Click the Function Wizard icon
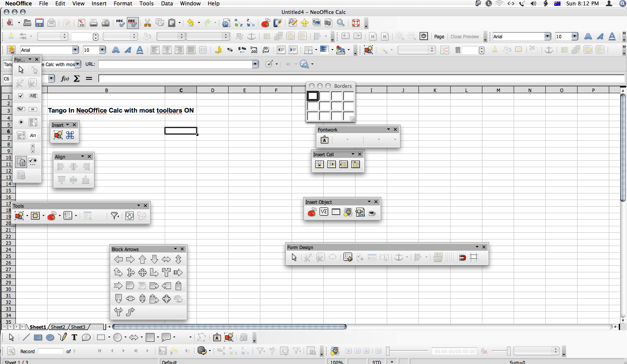The image size is (627, 364). (x=65, y=79)
